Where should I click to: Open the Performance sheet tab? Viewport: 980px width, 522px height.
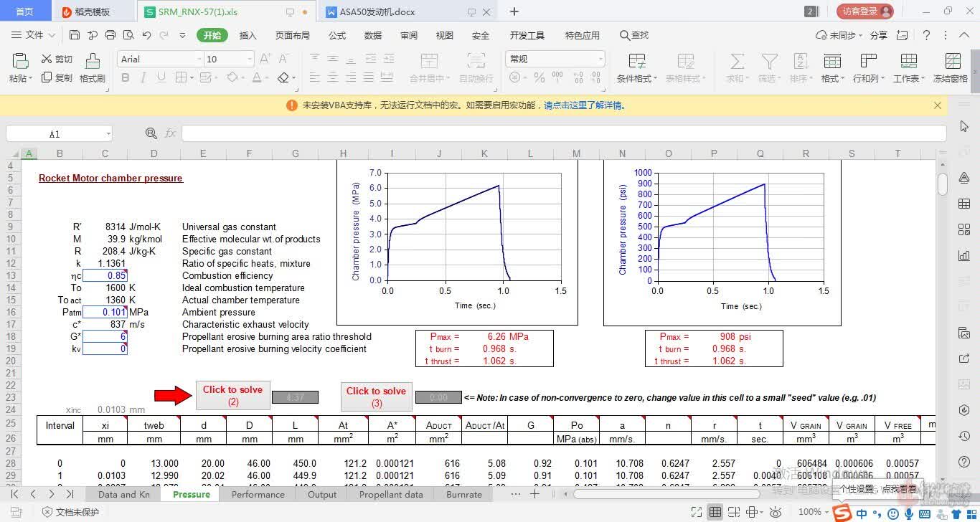(x=258, y=494)
